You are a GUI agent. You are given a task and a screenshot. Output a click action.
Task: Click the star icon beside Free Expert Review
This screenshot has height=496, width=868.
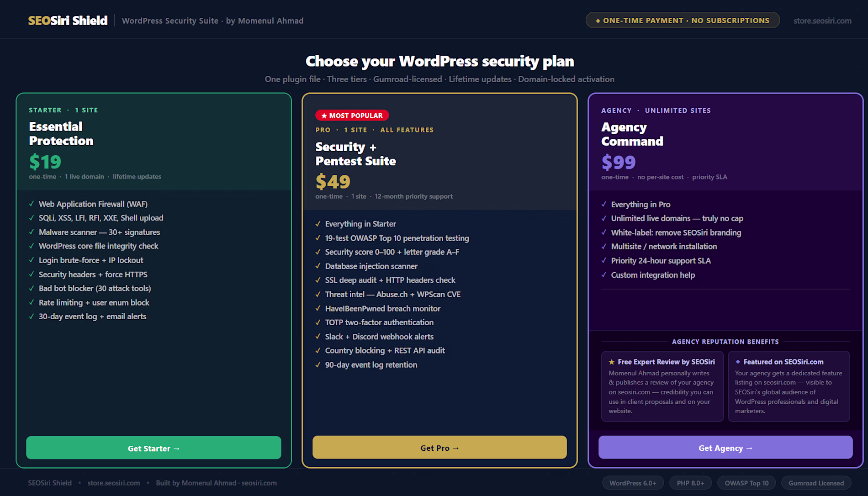[612, 362]
